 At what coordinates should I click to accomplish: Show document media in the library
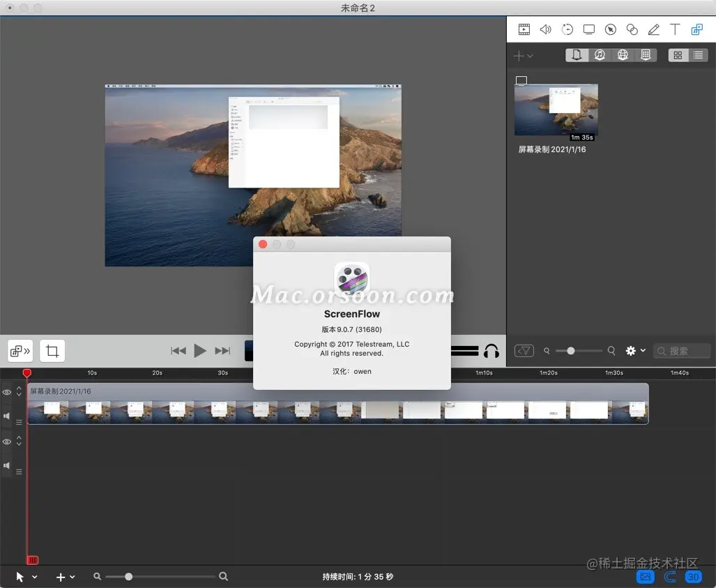pos(577,55)
